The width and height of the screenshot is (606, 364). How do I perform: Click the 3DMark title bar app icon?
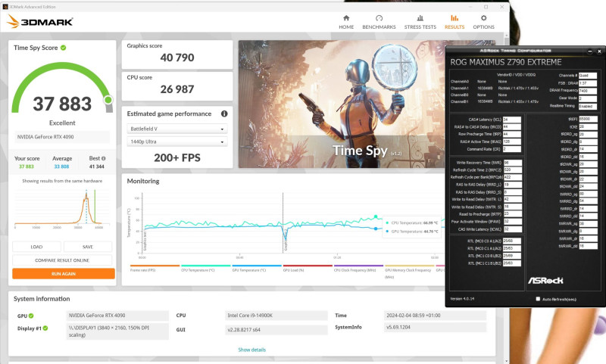[x=5, y=7]
